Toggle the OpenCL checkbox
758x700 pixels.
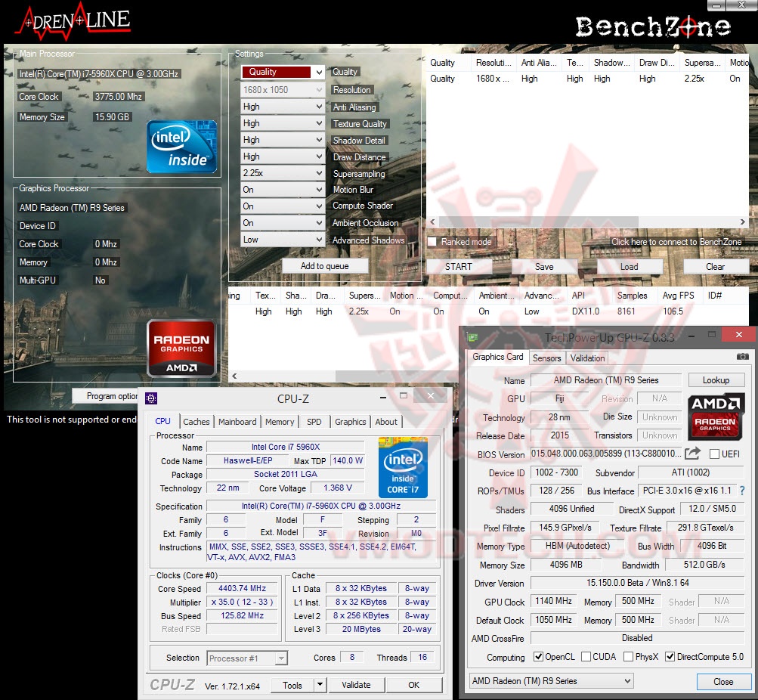point(537,656)
